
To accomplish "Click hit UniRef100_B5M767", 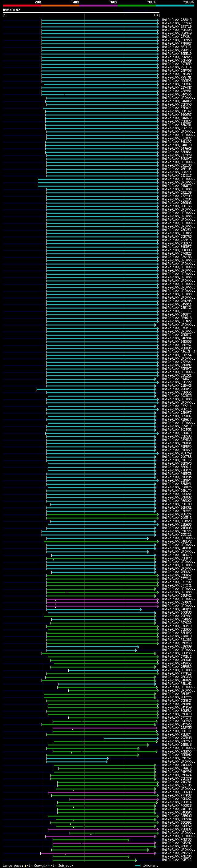I will click(x=176, y=758).
